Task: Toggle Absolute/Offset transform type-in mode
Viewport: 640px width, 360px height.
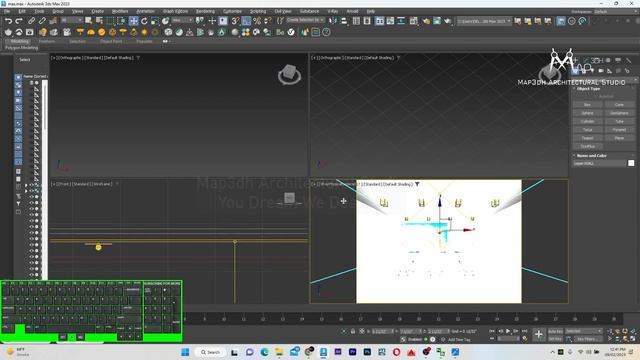Action: click(x=362, y=331)
